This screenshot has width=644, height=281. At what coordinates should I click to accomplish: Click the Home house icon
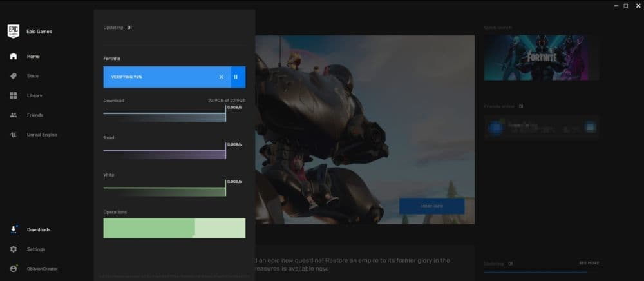(13, 56)
